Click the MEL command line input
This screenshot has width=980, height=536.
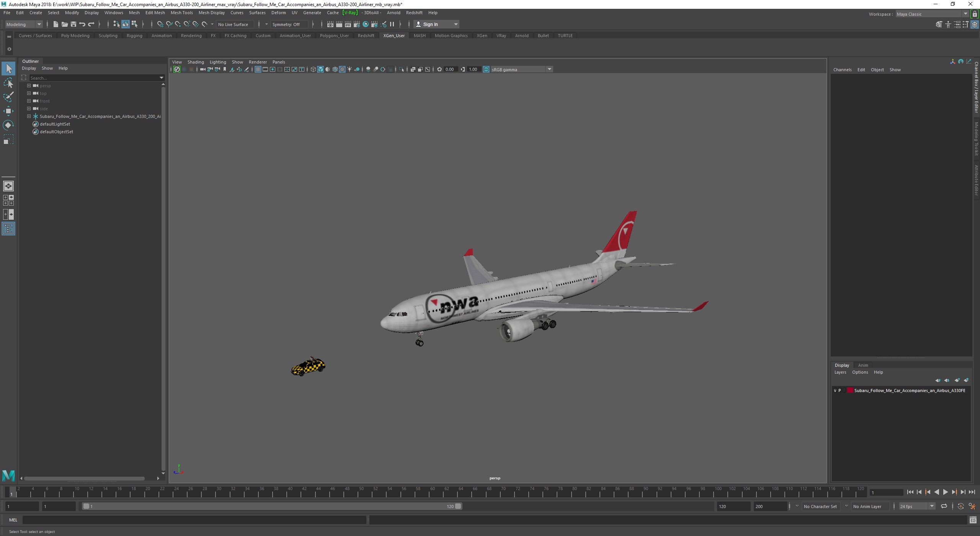click(194, 520)
